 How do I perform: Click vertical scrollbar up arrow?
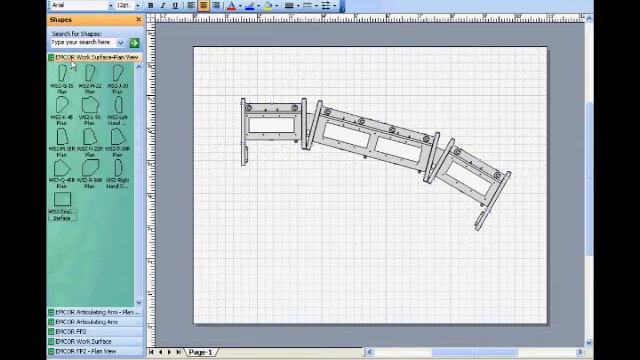coord(589,19)
